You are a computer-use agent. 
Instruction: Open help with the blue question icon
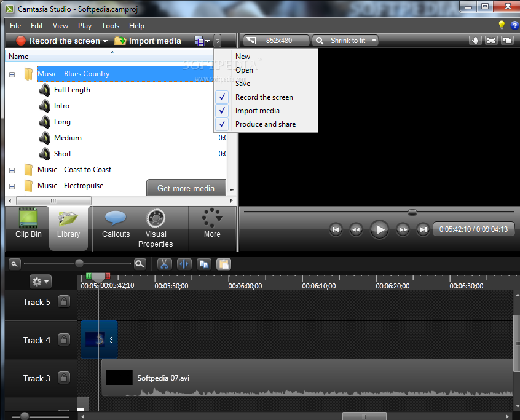(514, 25)
